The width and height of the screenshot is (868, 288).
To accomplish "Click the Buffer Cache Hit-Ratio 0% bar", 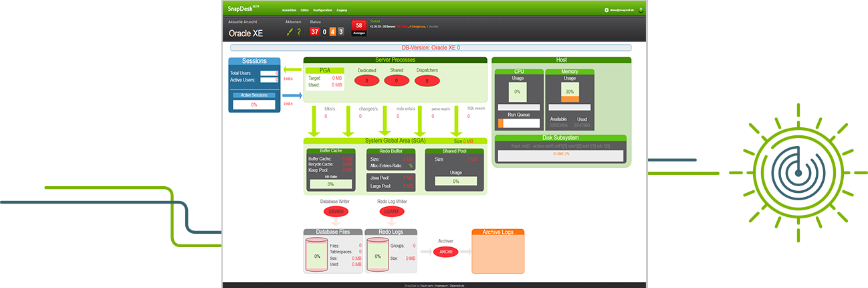I will (331, 184).
